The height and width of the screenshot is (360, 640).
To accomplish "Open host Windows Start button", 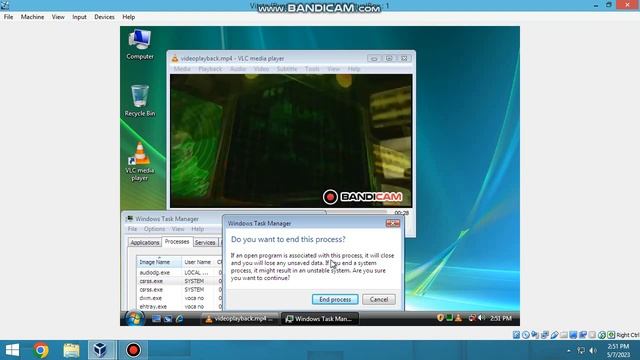I will pos(12,350).
